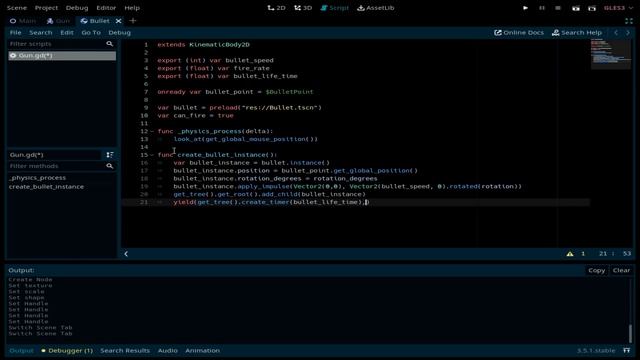Viewport: 640px width, 360px height.
Task: Click the output panel scrollbar
Action: (x=631, y=333)
